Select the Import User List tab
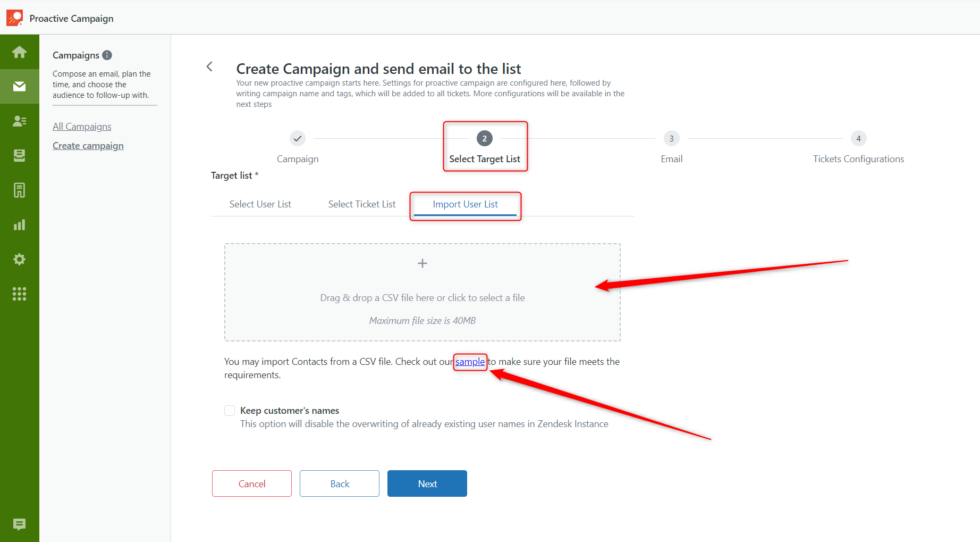The image size is (980, 542). click(x=465, y=204)
